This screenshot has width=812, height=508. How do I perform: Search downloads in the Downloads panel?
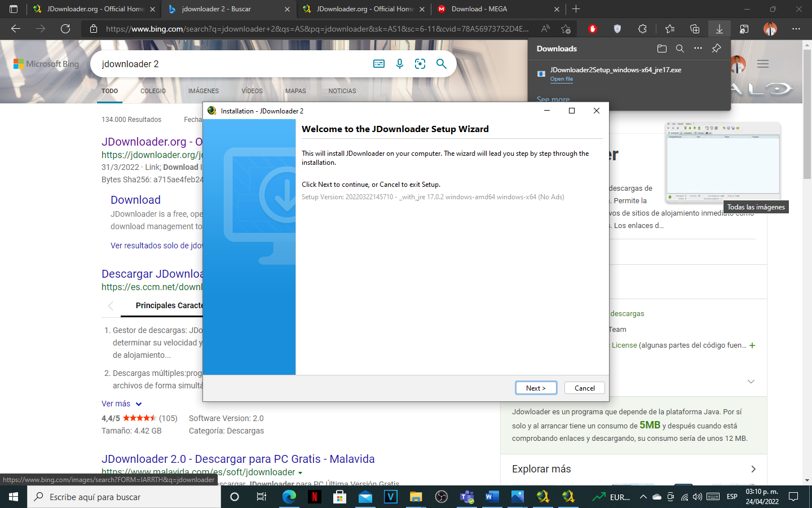pyautogui.click(x=680, y=49)
